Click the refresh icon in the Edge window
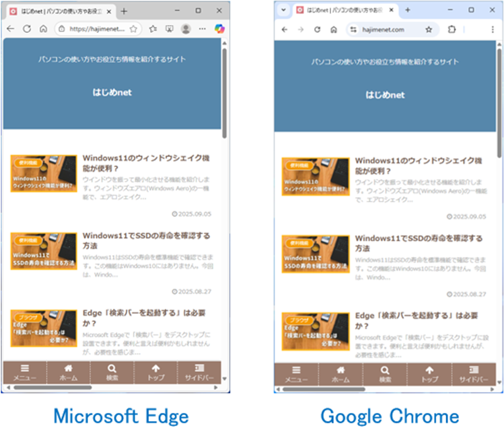The image size is (504, 434). coord(27,29)
